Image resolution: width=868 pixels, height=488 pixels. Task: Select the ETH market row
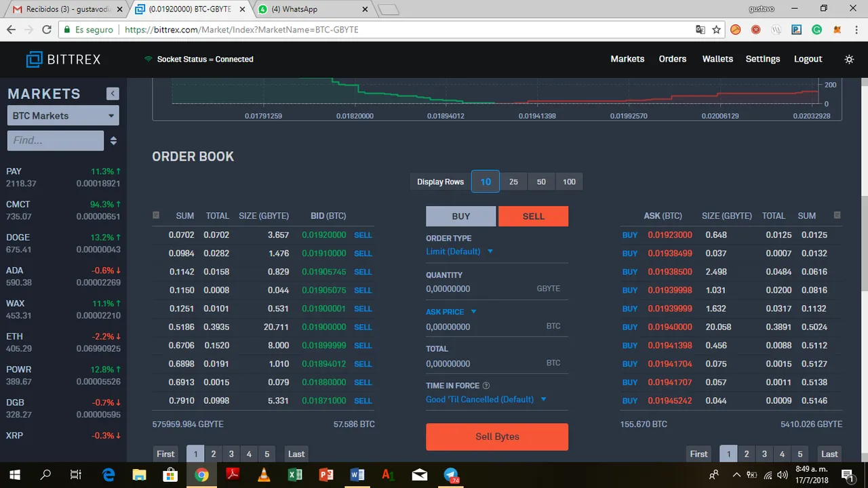click(x=63, y=342)
